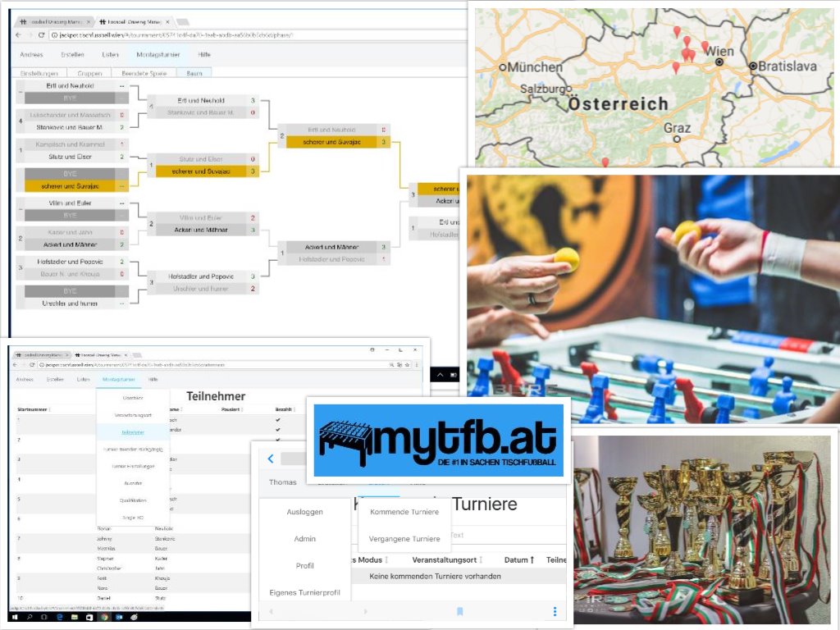Open the new tab button in bracket browser
This screenshot has height=630, width=840.
(x=183, y=22)
